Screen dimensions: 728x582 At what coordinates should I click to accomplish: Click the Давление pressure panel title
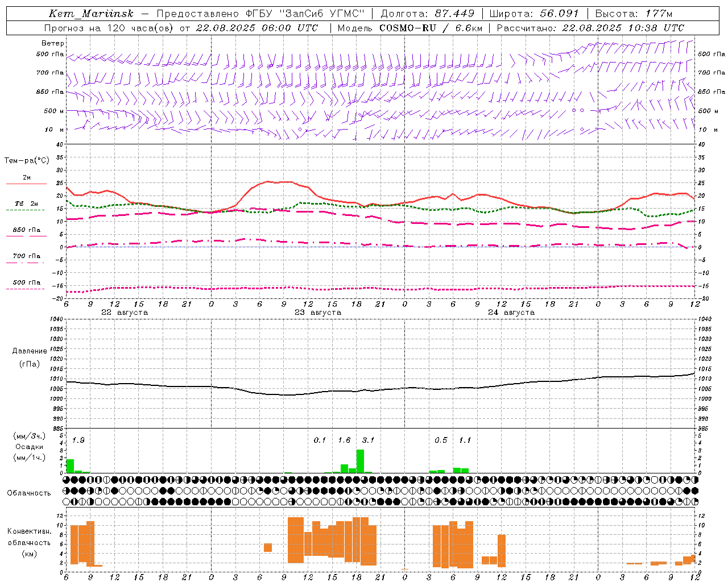coord(30,351)
